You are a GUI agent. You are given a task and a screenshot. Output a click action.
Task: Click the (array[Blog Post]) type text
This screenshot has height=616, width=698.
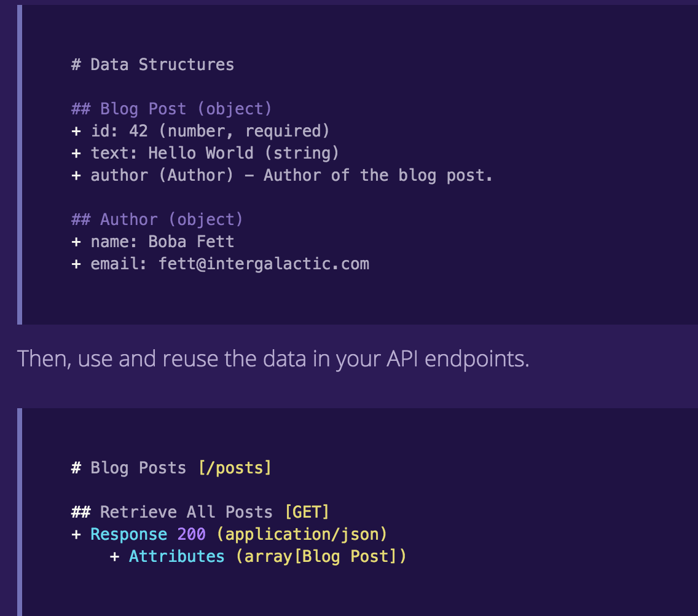click(321, 556)
